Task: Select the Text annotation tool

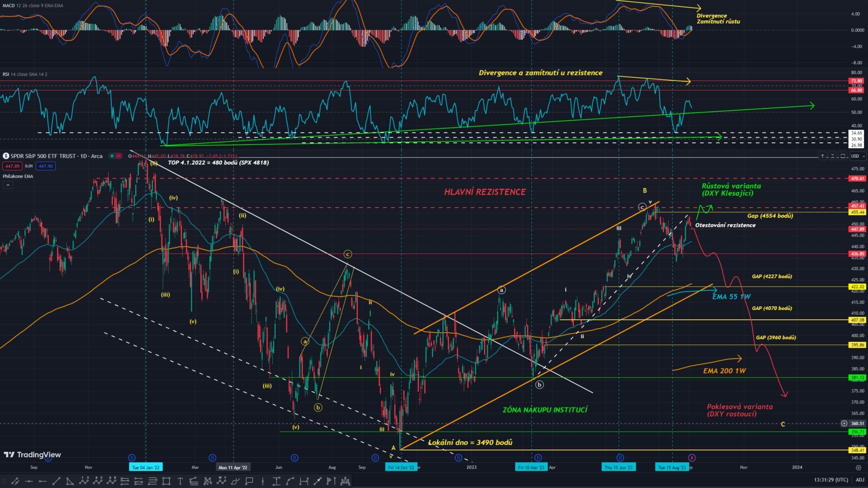Action: (x=180, y=482)
